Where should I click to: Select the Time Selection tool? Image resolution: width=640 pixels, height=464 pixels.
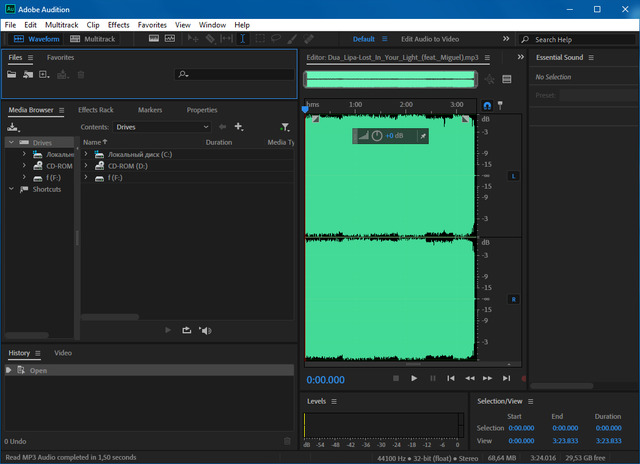242,39
